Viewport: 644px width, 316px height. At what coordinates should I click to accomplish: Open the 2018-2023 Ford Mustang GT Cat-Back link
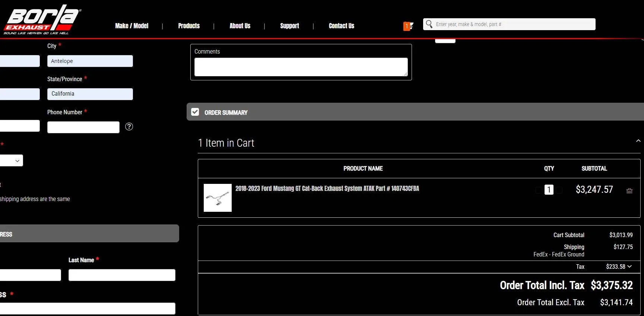click(x=327, y=188)
